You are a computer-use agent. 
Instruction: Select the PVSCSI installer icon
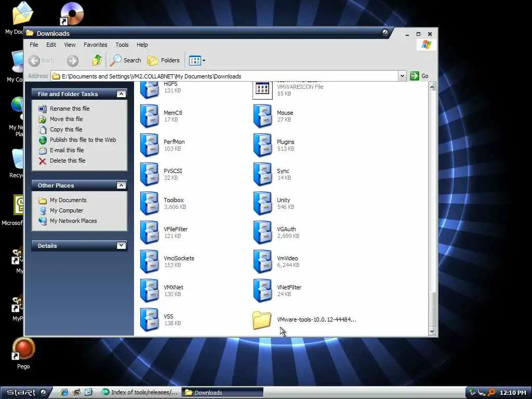(x=149, y=174)
